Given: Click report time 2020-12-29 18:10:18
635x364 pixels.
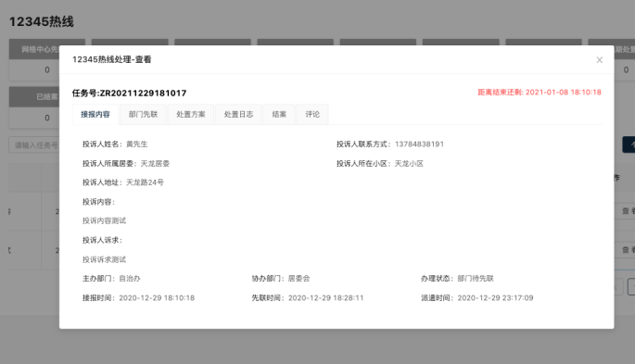Looking at the screenshot, I should tap(157, 297).
